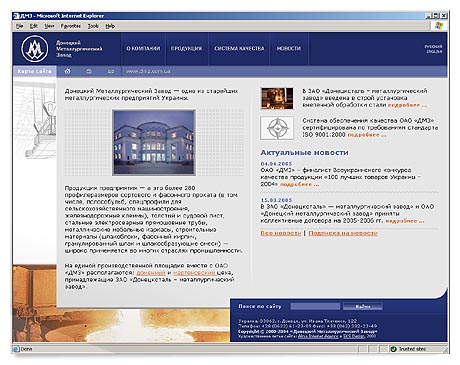This screenshot has height=365, width=460.
Task: Switch the site language to Русский
Action: pos(433,46)
